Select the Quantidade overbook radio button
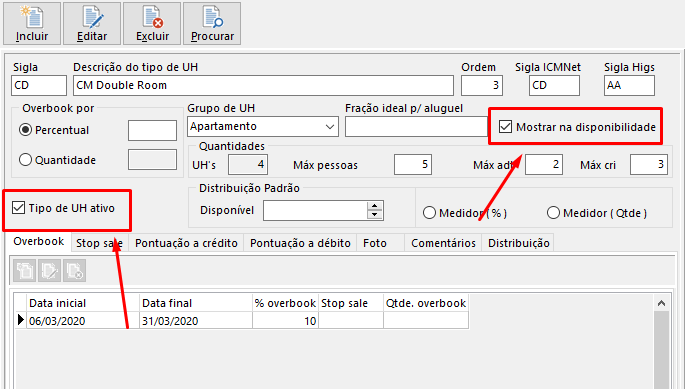This screenshot has height=389, width=685. point(25,160)
